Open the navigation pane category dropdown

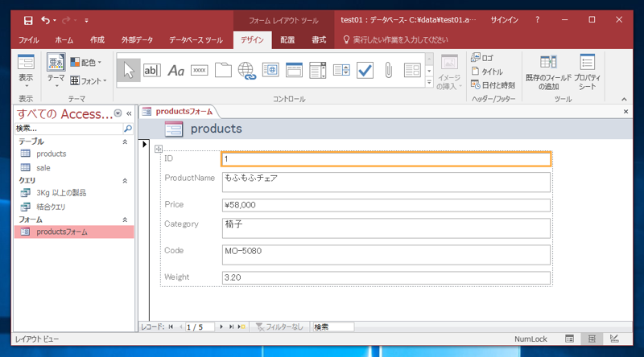coord(118,113)
